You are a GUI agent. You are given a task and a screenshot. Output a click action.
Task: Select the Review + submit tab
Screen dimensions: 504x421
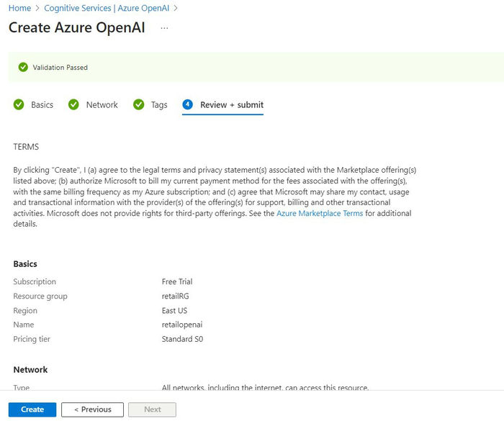232,105
